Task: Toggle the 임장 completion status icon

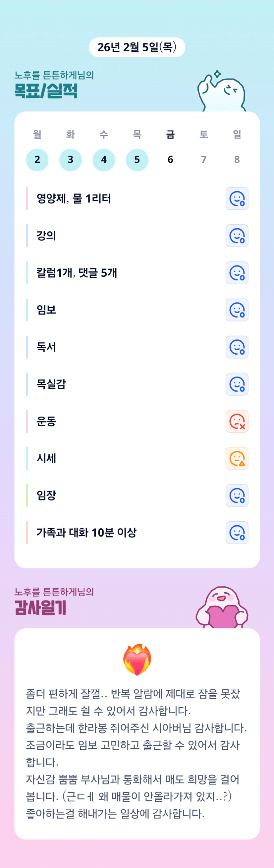Action: (237, 496)
